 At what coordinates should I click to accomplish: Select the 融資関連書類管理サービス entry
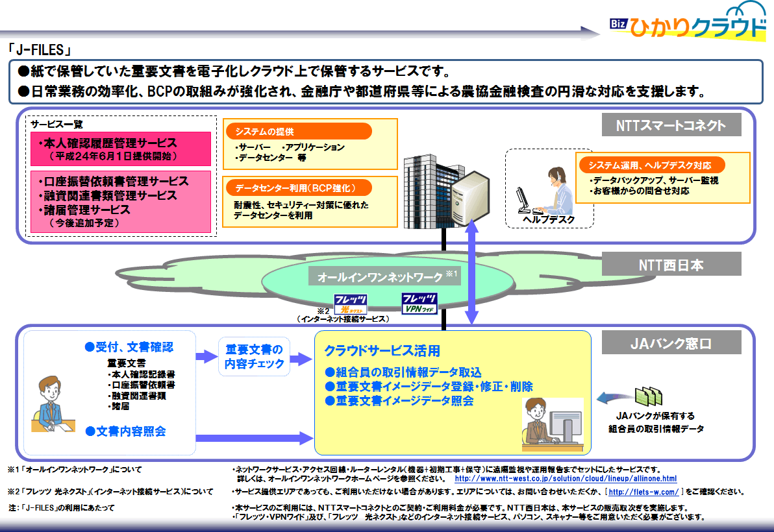pos(108,195)
